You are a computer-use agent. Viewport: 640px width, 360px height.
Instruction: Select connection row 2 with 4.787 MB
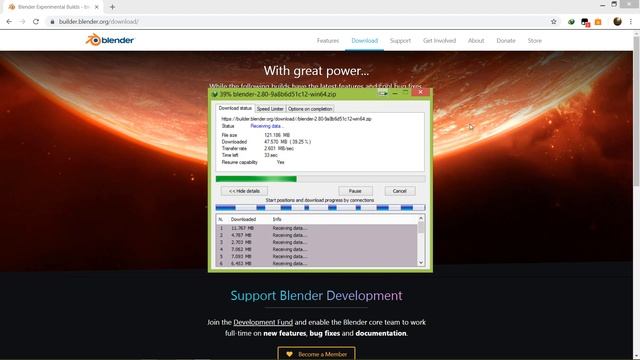(x=317, y=235)
